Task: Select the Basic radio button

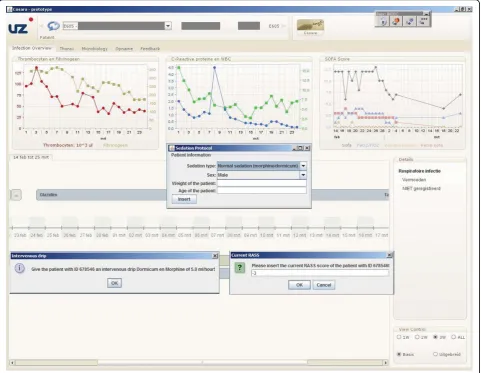Action: 399,354
